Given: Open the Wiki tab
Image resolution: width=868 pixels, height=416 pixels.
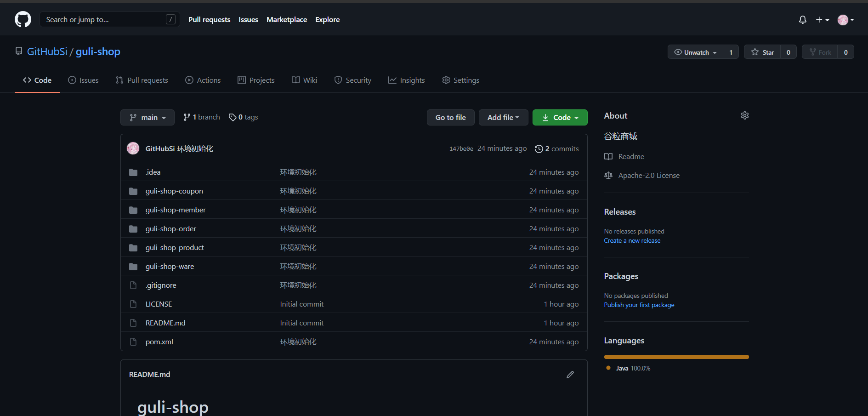Looking at the screenshot, I should point(304,80).
